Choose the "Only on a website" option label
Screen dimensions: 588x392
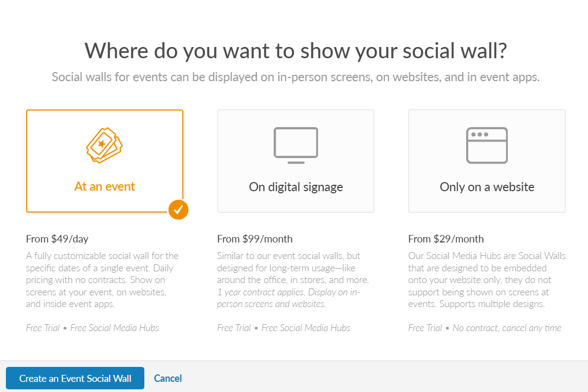coord(487,186)
